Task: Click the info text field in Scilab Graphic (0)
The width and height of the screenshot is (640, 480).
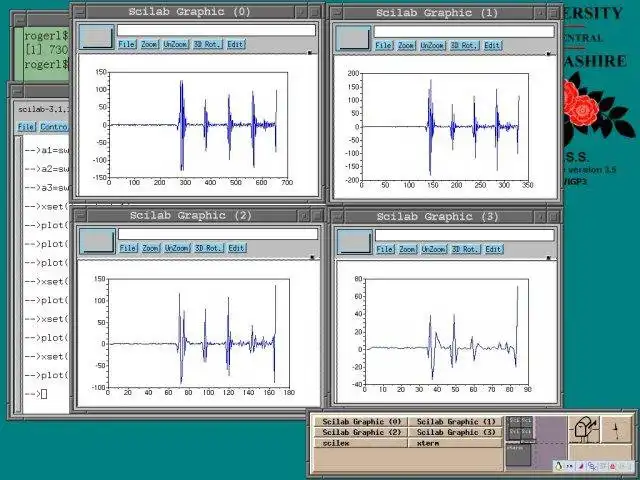Action: pyautogui.click(x=216, y=30)
